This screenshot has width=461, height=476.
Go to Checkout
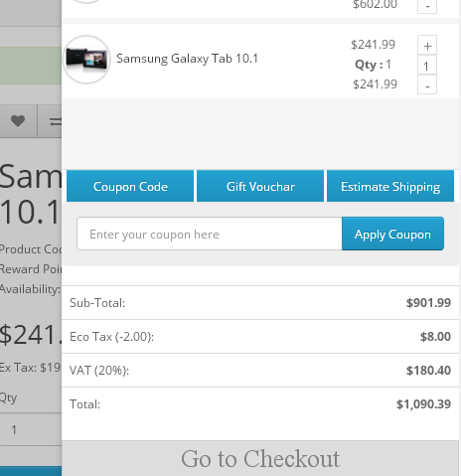pyautogui.click(x=260, y=458)
